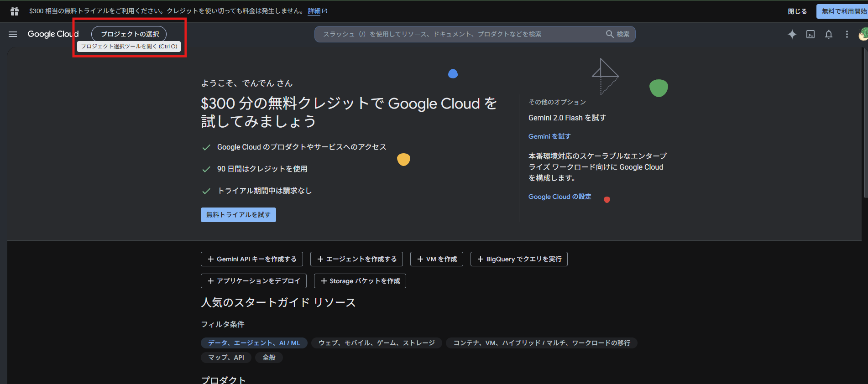Click the gift icon in banner

coord(15,11)
